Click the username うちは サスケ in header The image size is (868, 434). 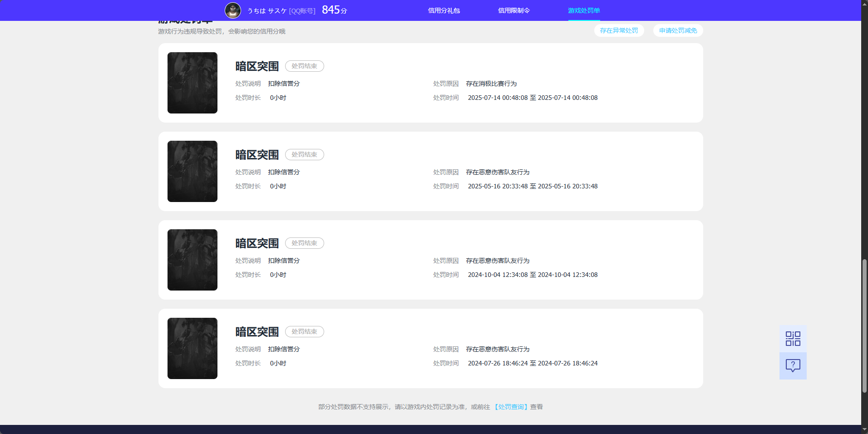[267, 11]
